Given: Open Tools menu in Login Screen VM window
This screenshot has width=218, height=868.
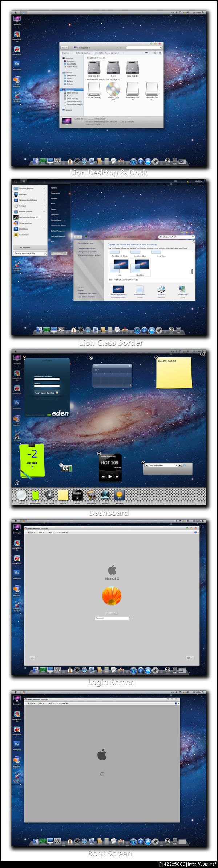Looking at the screenshot, I should [50, 532].
